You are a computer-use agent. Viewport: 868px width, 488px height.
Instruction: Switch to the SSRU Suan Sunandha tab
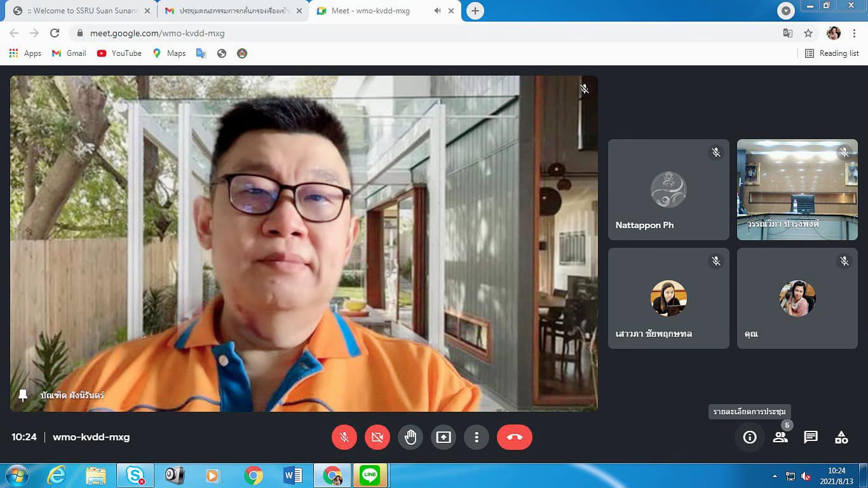pos(79,11)
